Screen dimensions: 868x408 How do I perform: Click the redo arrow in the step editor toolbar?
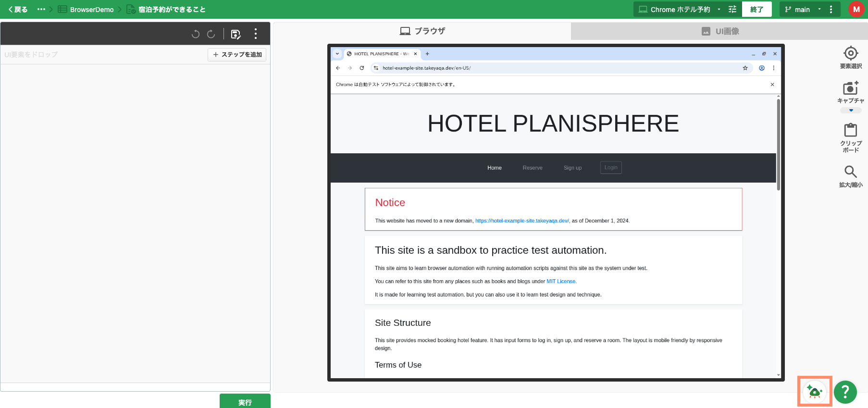pyautogui.click(x=211, y=34)
